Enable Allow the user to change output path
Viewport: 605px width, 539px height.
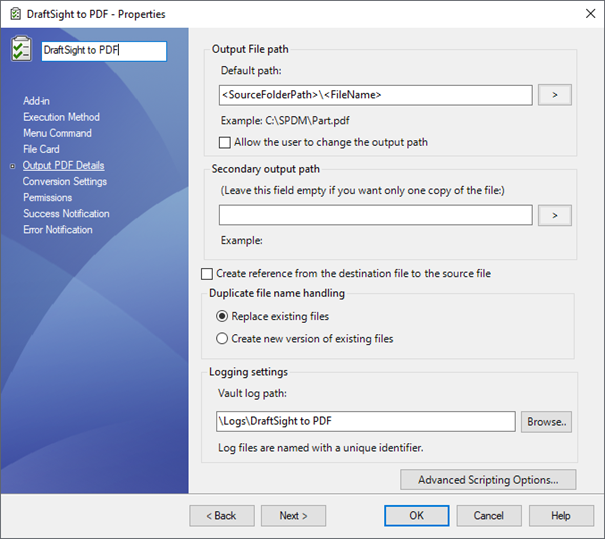point(225,142)
